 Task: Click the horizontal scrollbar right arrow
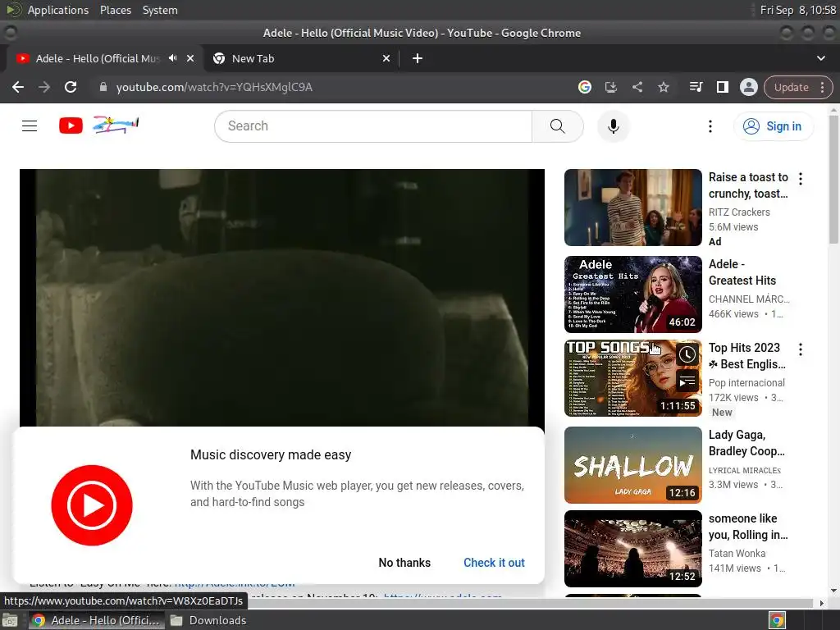click(821, 603)
